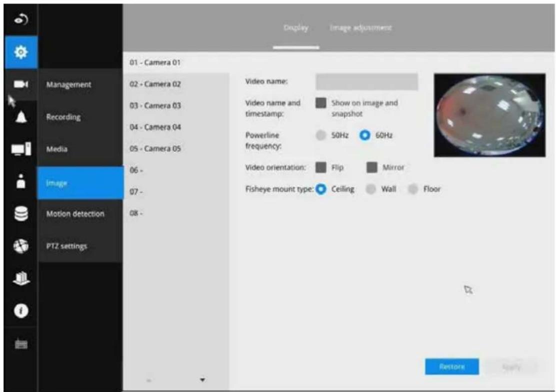Select 01 - Camera 01
Screen dimensions: 556x392
pos(176,62)
